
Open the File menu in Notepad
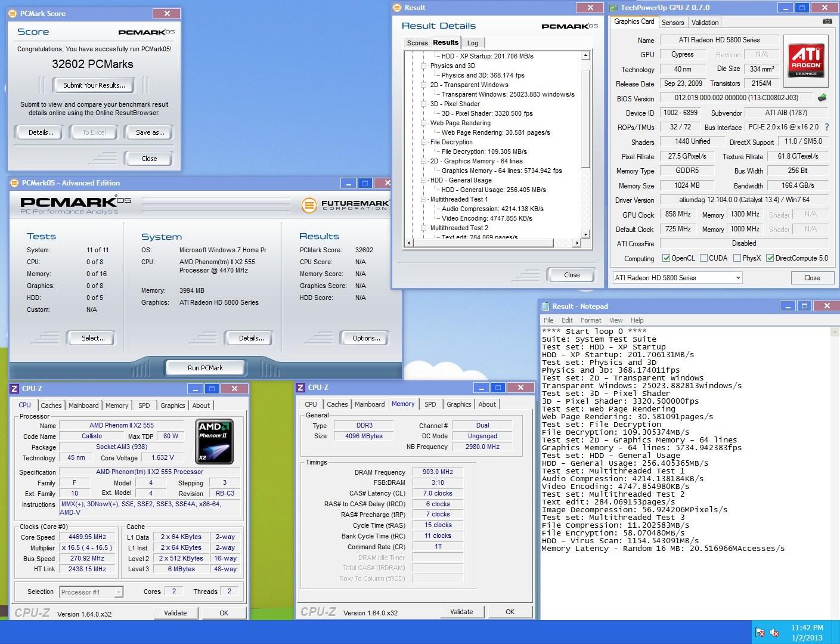pos(548,320)
